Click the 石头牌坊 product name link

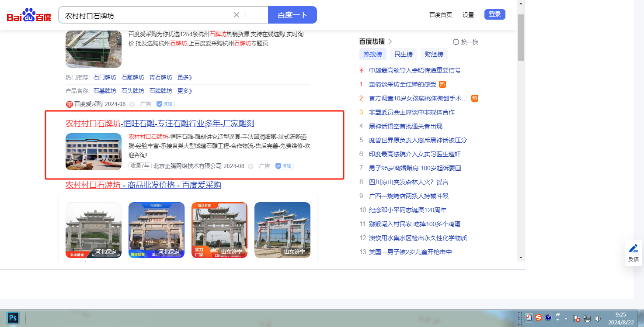[133, 91]
